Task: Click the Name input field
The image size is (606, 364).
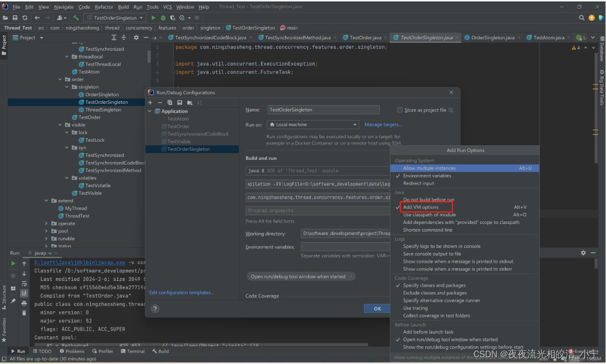Action: point(323,110)
